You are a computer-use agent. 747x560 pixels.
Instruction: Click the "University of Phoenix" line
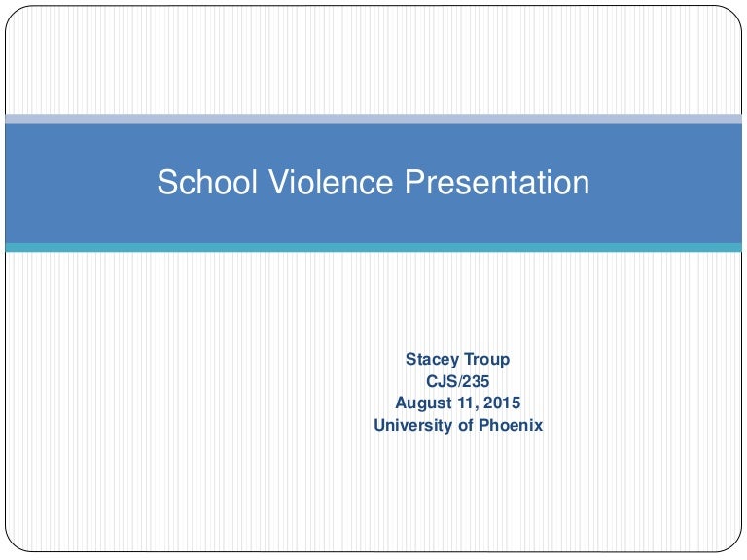[457, 425]
